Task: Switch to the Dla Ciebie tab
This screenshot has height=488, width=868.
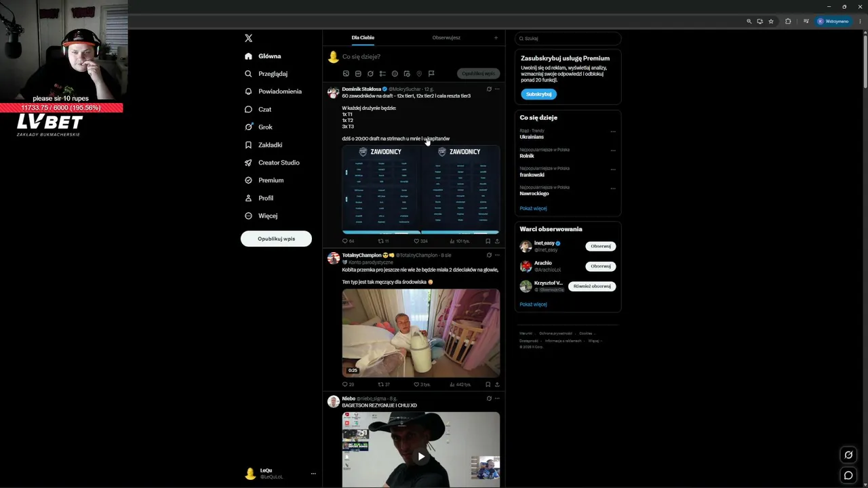Action: [x=363, y=38]
